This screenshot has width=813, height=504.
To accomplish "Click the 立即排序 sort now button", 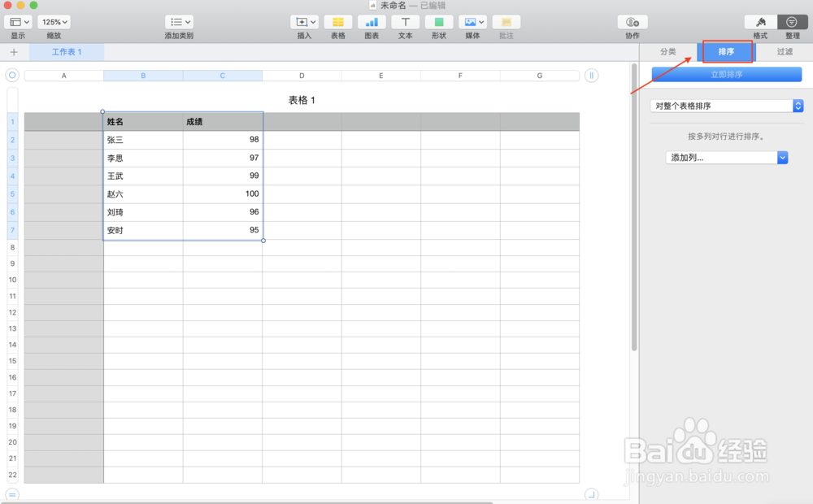I will coord(726,75).
